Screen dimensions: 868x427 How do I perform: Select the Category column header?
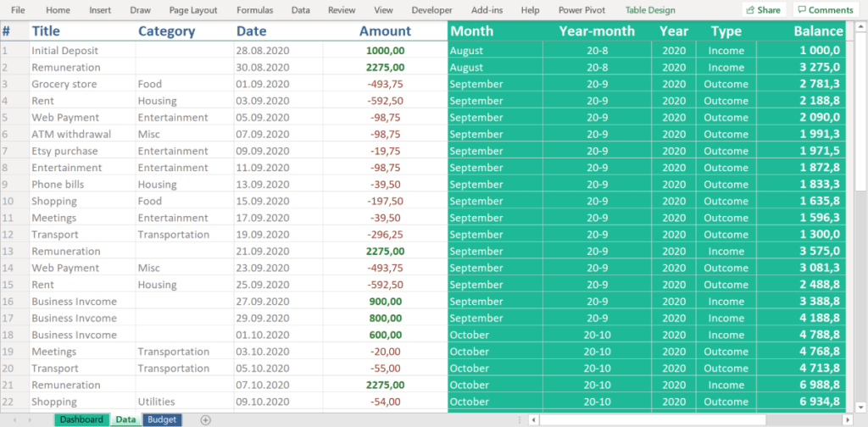point(184,31)
